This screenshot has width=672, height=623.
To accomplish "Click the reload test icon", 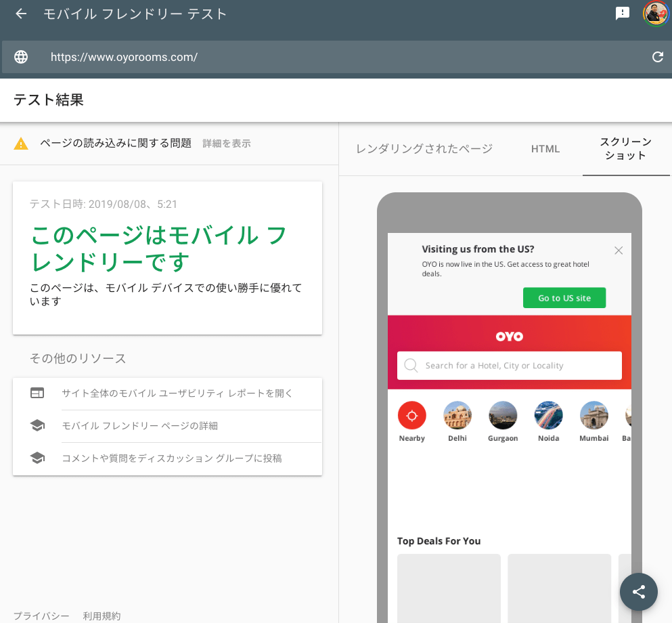I will coord(657,57).
